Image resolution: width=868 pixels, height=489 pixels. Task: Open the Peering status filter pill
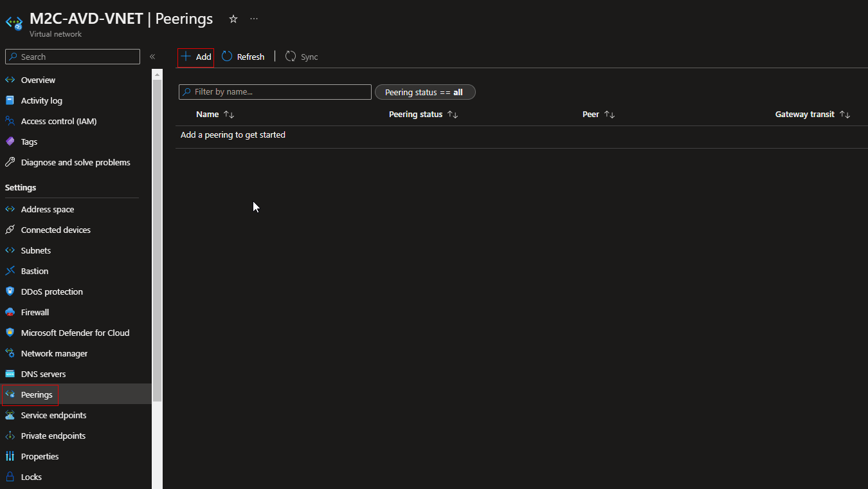pos(424,92)
